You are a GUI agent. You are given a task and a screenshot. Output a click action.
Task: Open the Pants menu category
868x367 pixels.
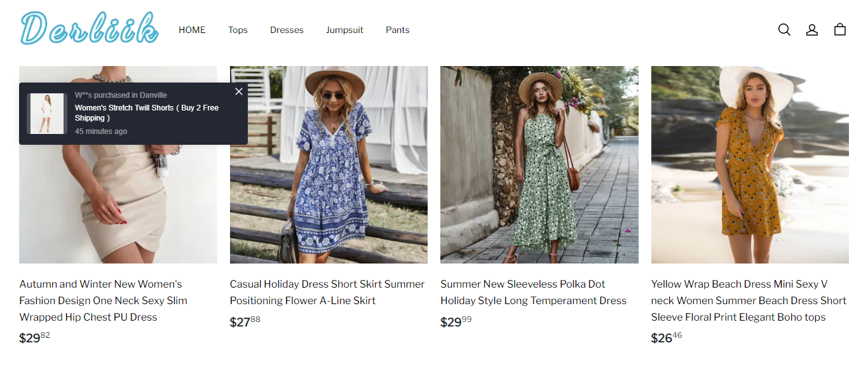pyautogui.click(x=397, y=30)
